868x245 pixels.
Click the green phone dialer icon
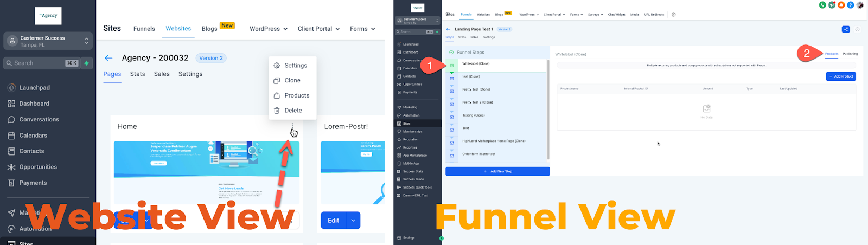(x=822, y=5)
